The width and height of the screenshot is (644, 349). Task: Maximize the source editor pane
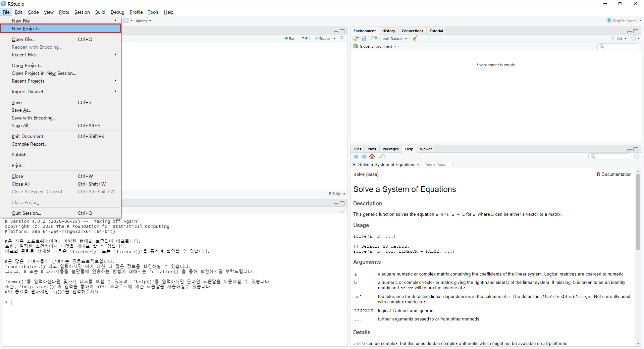(x=342, y=31)
